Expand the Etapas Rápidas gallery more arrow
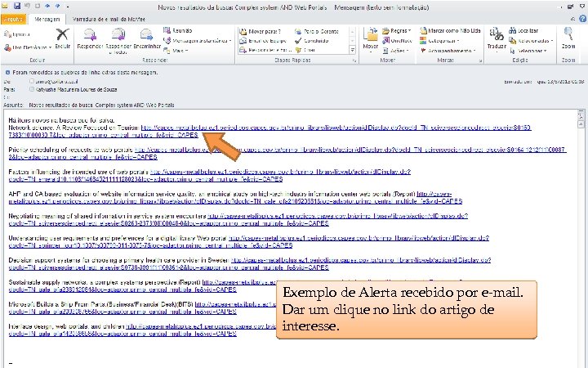Screen dimensions: 588x368 coord(353,50)
